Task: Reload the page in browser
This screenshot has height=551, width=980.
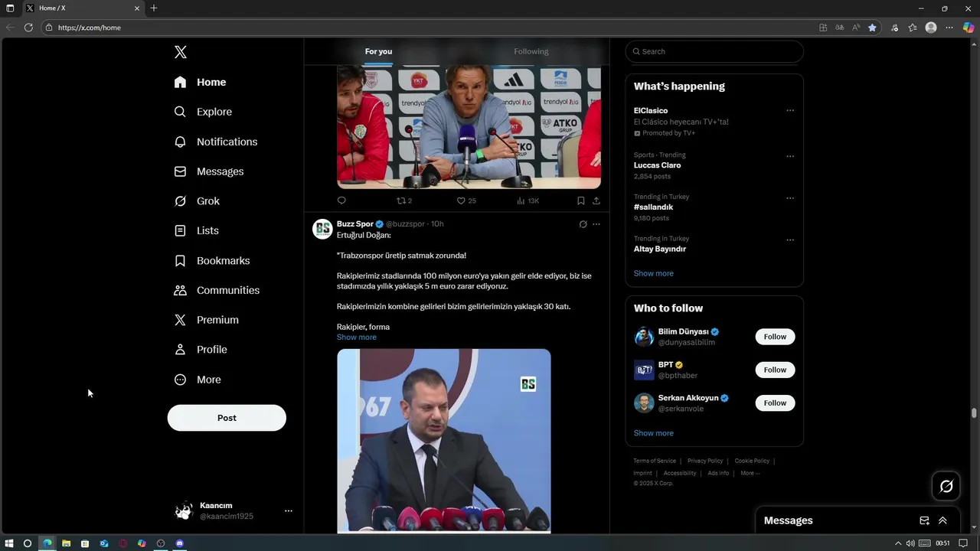Action: [x=28, y=28]
